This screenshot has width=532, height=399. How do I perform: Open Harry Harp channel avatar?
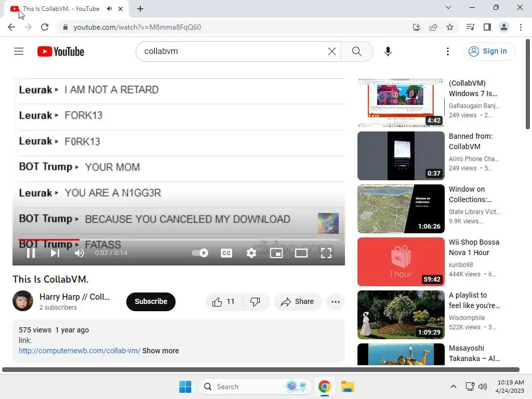pyautogui.click(x=23, y=301)
